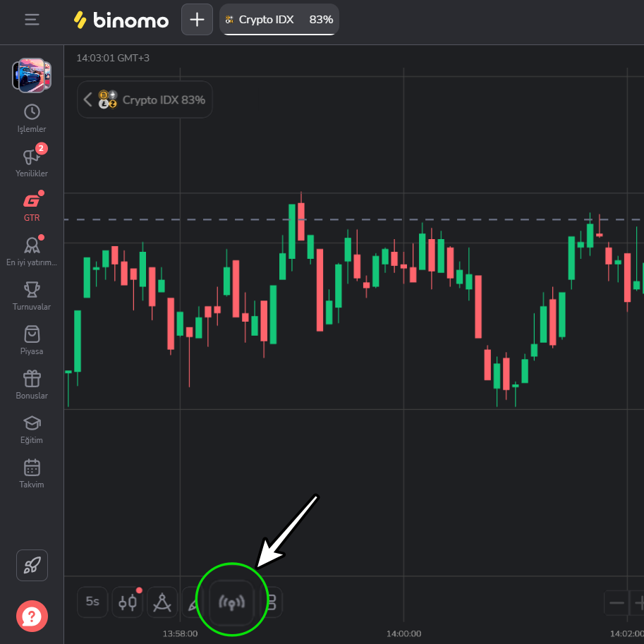Open the help support chat button

pyautogui.click(x=32, y=616)
